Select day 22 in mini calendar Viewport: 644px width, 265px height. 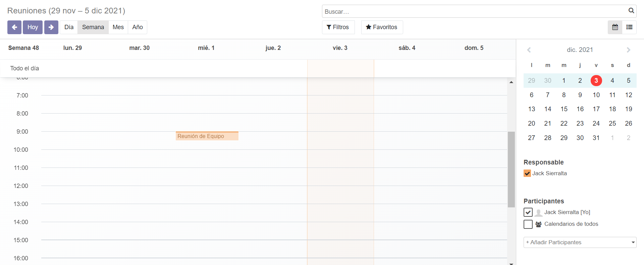[564, 123]
